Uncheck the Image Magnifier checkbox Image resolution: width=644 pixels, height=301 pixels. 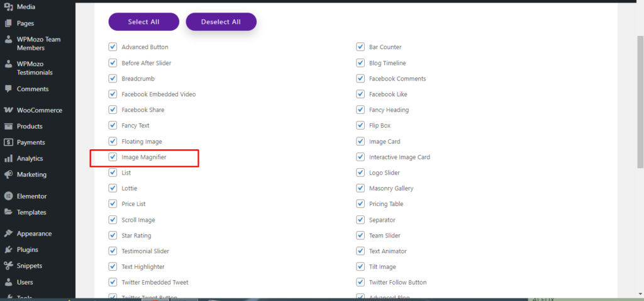pos(113,157)
